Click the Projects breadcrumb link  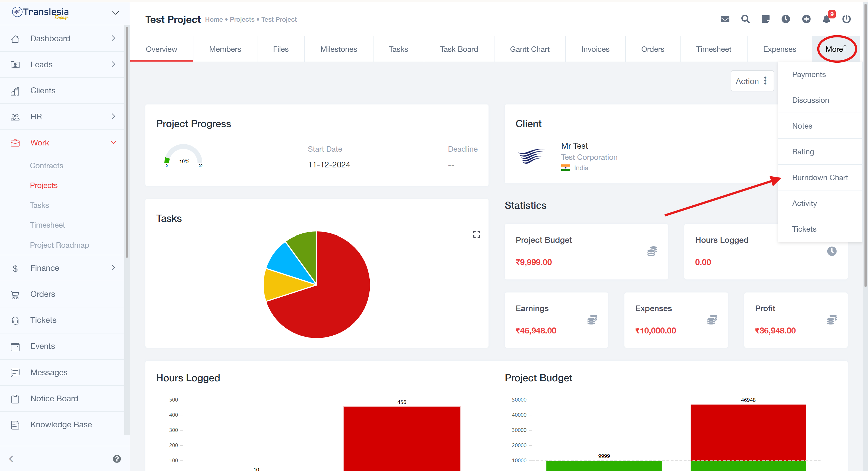242,20
